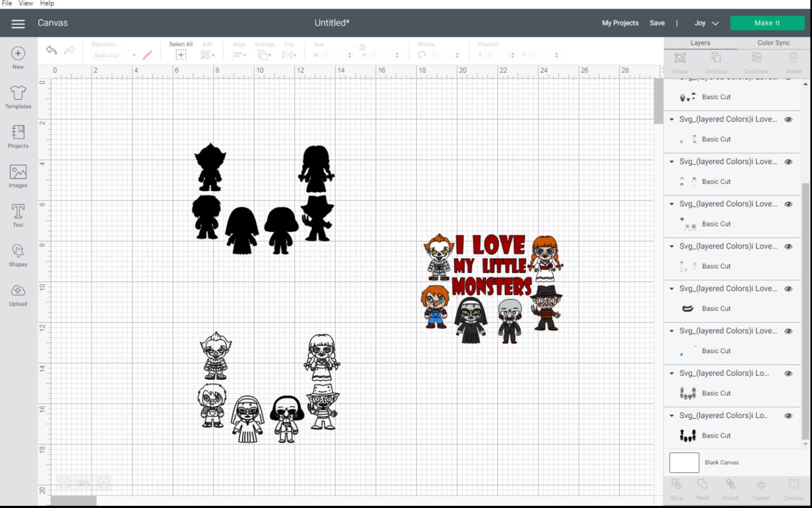Click the Undo arrow
The height and width of the screenshot is (508, 812).
tap(51, 50)
